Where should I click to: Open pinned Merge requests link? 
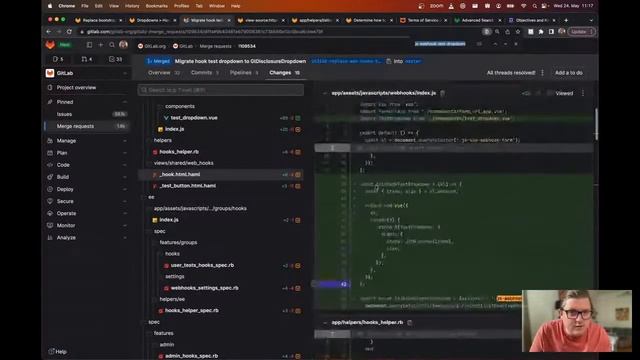[87, 126]
